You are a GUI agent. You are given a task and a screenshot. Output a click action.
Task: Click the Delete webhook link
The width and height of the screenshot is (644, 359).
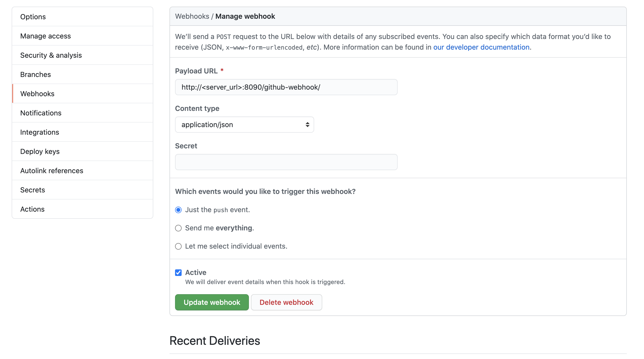click(x=286, y=302)
